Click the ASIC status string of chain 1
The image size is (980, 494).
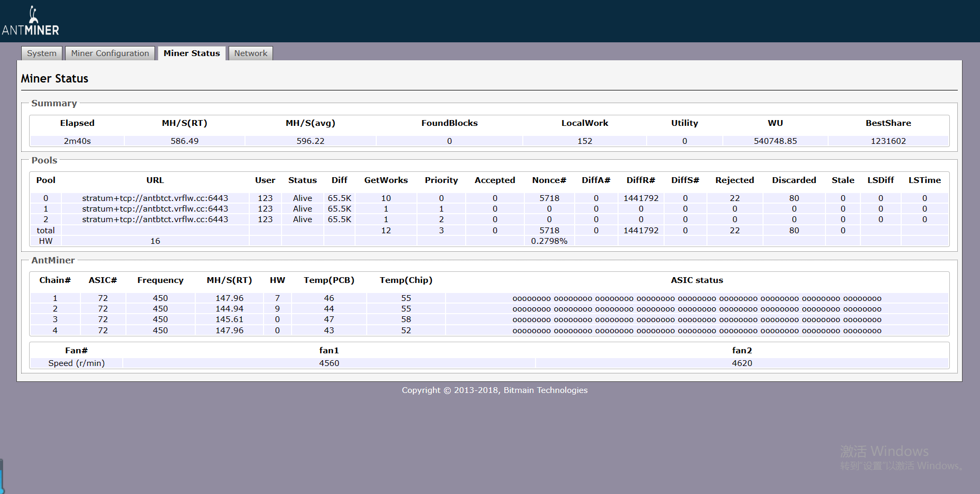point(697,299)
